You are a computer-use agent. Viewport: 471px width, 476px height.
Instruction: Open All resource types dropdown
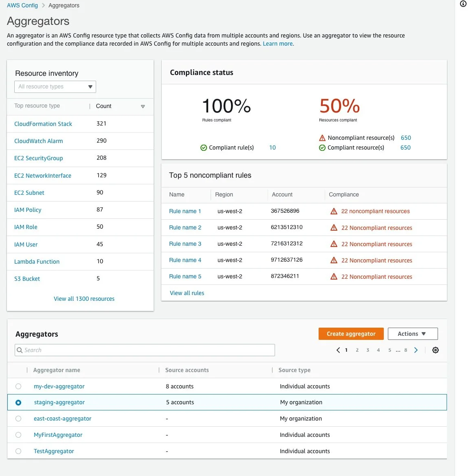click(x=55, y=87)
